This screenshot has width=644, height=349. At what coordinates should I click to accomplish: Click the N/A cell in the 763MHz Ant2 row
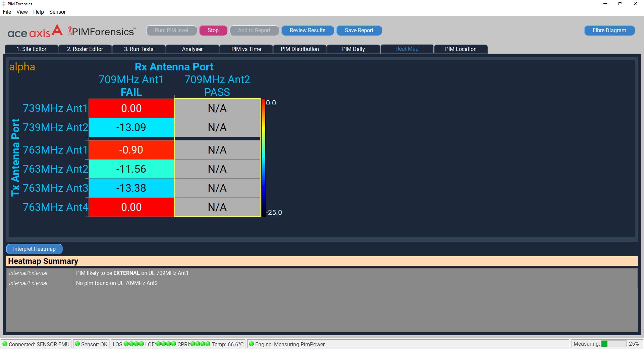217,169
